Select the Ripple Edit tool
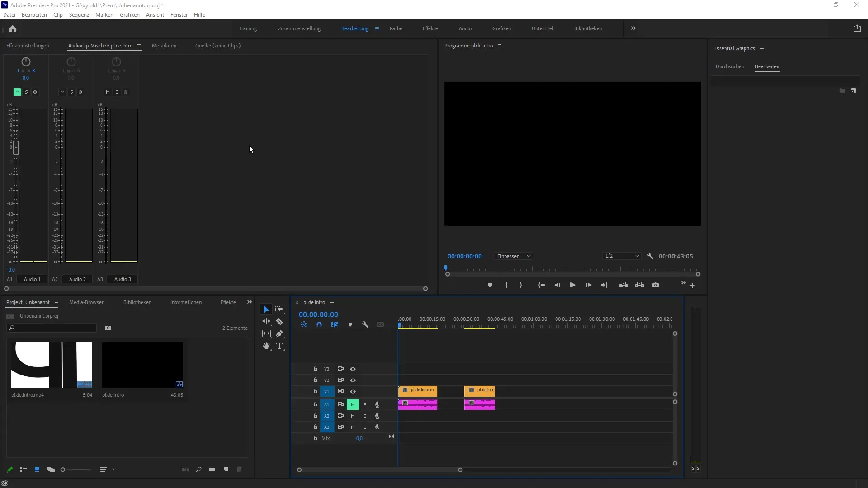Image resolution: width=868 pixels, height=488 pixels. 266,322
